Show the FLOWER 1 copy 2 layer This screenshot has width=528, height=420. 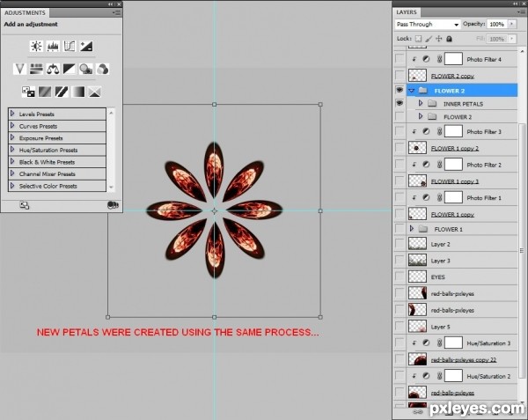[400, 148]
